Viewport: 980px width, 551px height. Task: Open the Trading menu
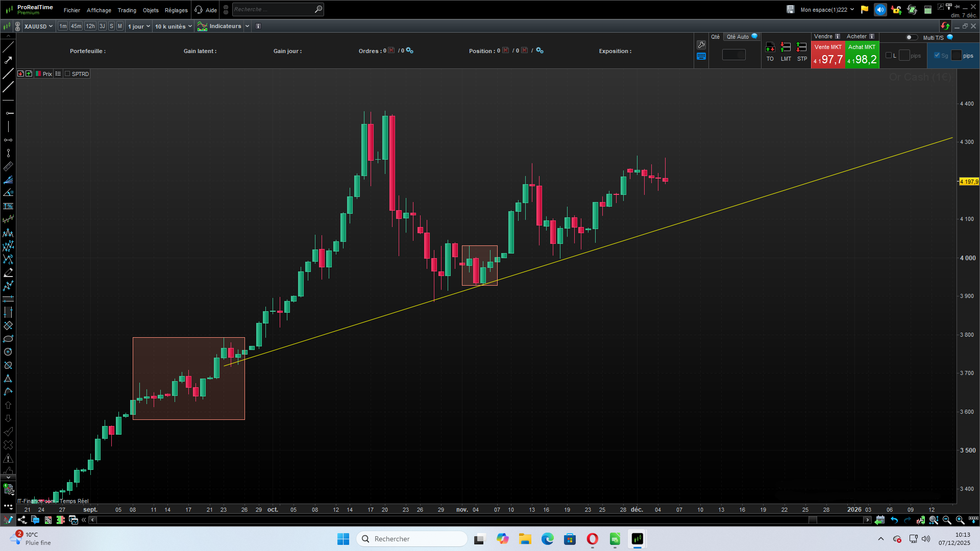click(x=127, y=10)
